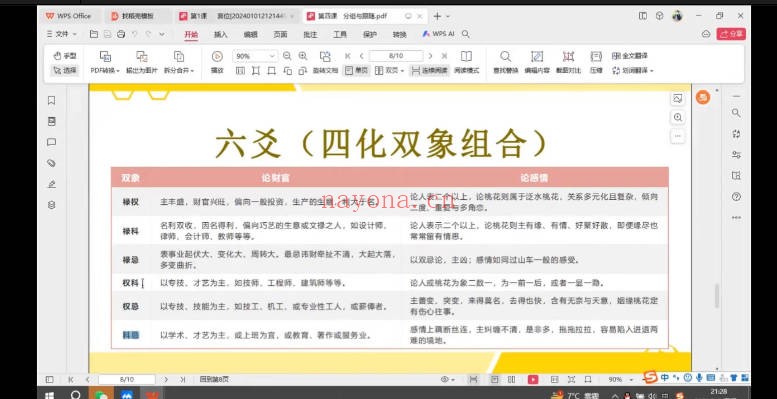
Task: Open the eye protection dropdown in status bar
Action: click(447, 380)
